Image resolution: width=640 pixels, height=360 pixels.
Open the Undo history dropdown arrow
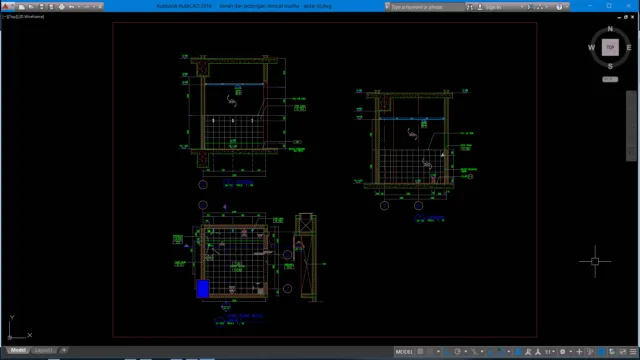79,7
